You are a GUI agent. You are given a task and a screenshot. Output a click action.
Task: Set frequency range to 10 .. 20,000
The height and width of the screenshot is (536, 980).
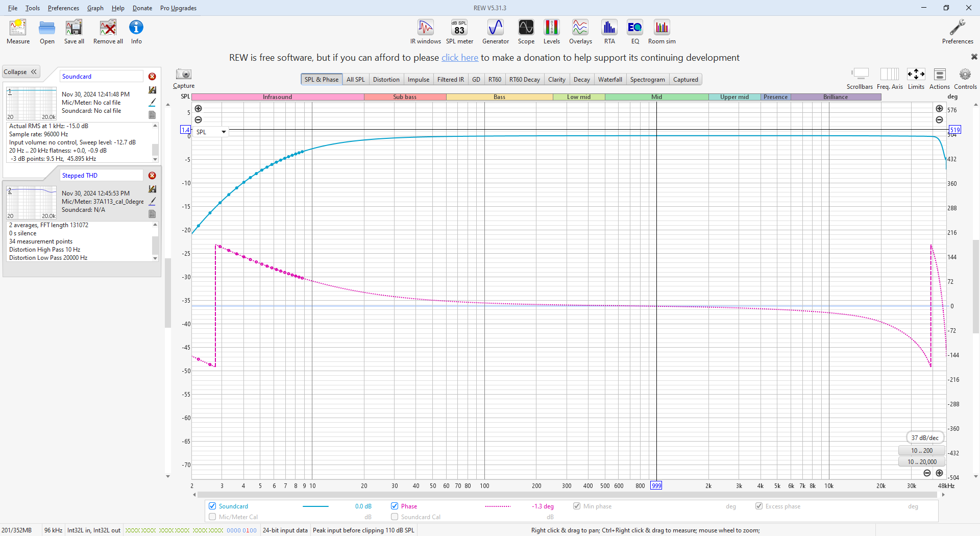[x=922, y=461]
